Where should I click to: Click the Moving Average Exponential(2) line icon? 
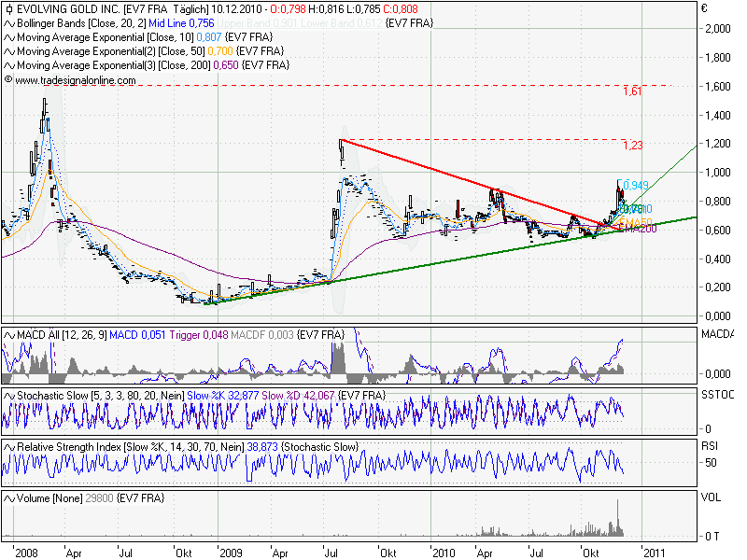coord(8,51)
